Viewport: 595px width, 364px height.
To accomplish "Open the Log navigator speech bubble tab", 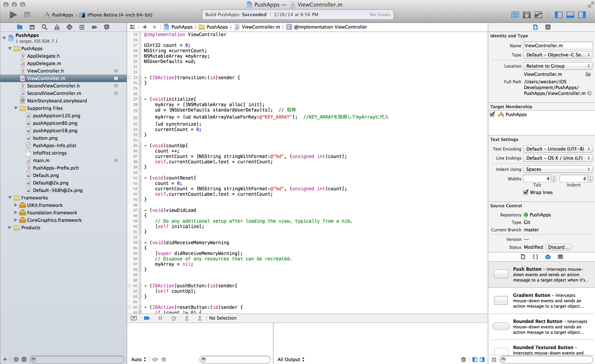I will [107, 27].
